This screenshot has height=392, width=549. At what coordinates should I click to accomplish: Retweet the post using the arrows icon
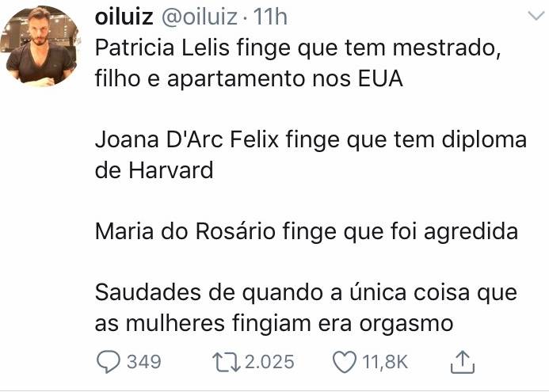click(227, 362)
